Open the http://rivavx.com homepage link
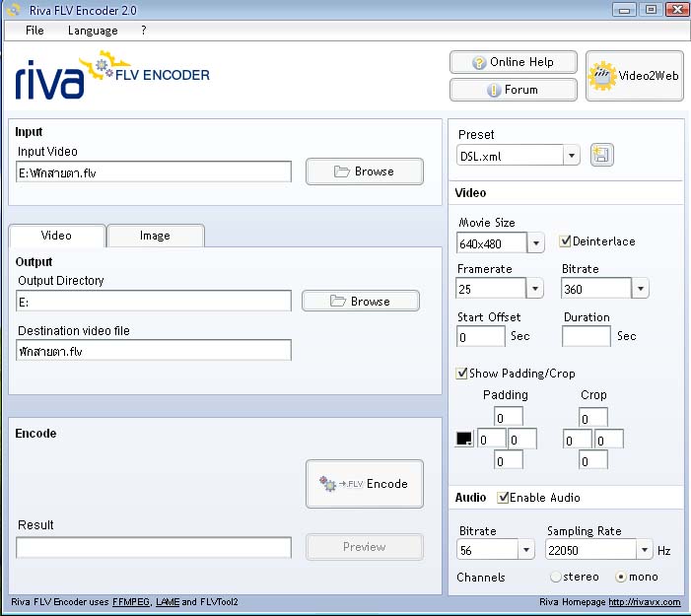The image size is (691, 616). [x=645, y=602]
